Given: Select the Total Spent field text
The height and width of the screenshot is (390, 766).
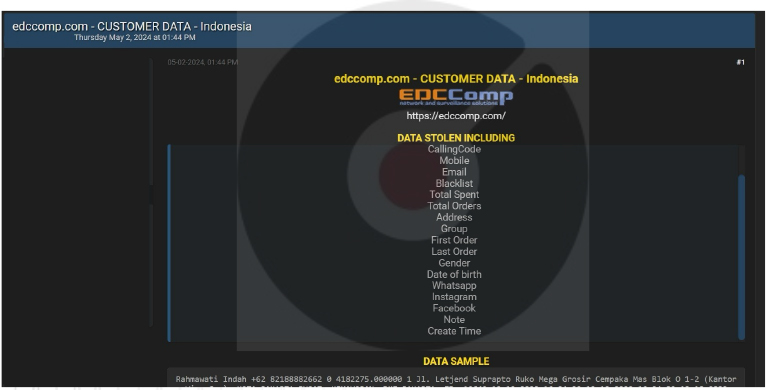Looking at the screenshot, I should click(454, 195).
